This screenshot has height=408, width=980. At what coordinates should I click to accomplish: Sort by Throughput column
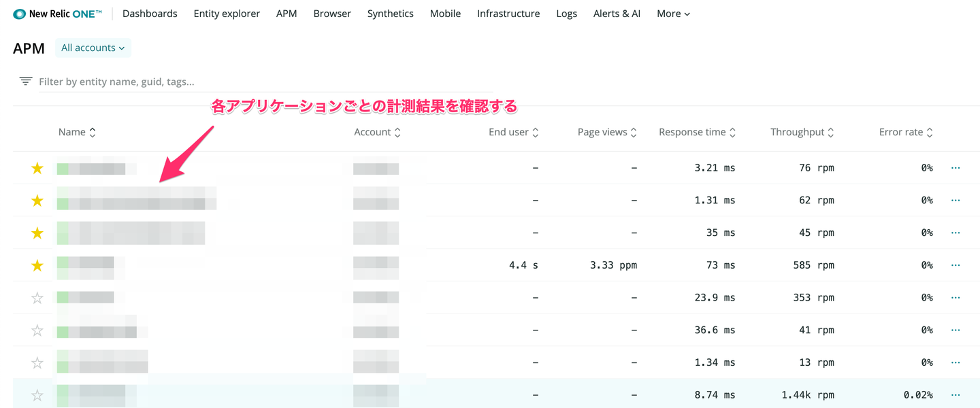pos(831,133)
